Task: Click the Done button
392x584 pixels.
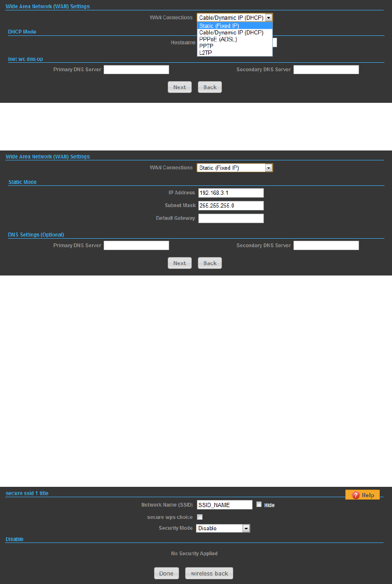Action: coord(166,574)
